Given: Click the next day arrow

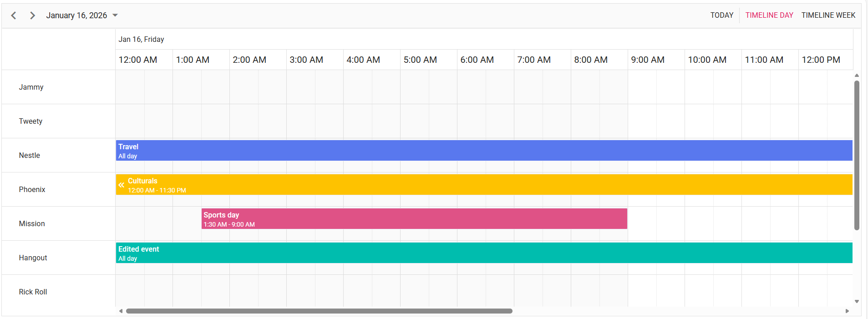Looking at the screenshot, I should (x=32, y=15).
